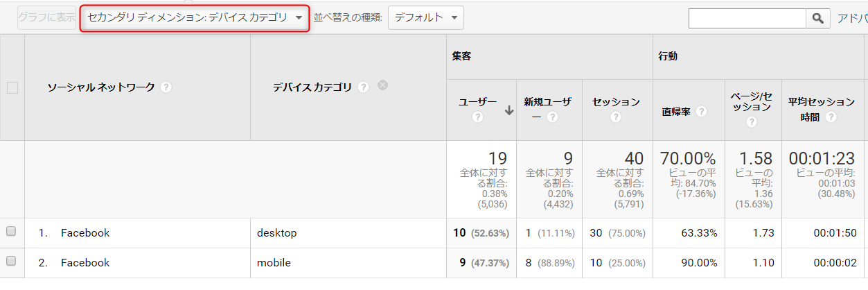The width and height of the screenshot is (868, 290).
Task: Click the グラフに表示 button
Action: [47, 18]
